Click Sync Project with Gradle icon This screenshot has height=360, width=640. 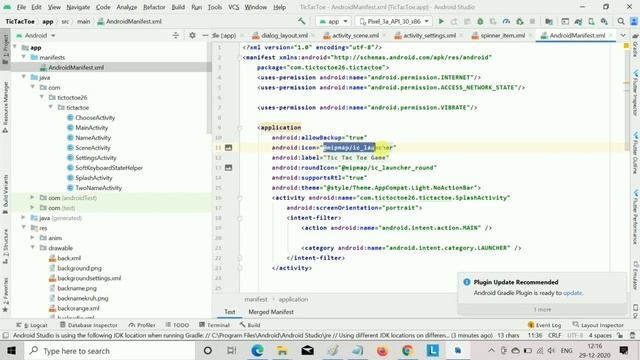578,21
